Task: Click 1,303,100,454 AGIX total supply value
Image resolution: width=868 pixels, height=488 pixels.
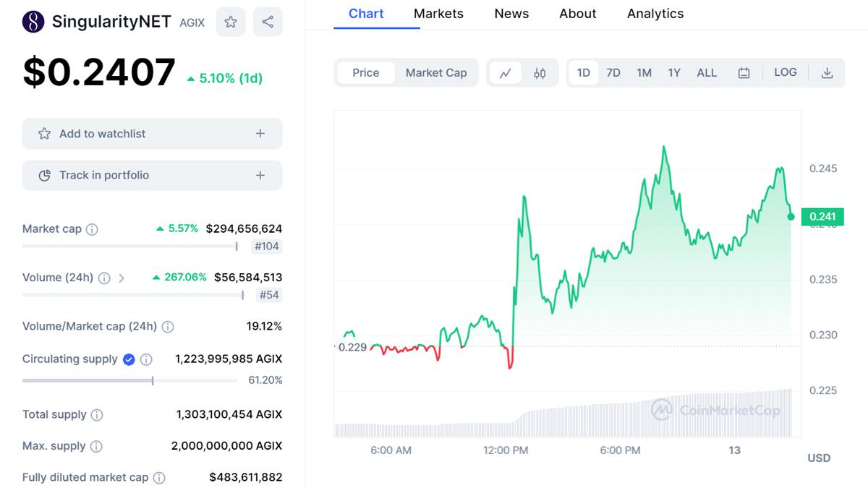Action: point(229,414)
